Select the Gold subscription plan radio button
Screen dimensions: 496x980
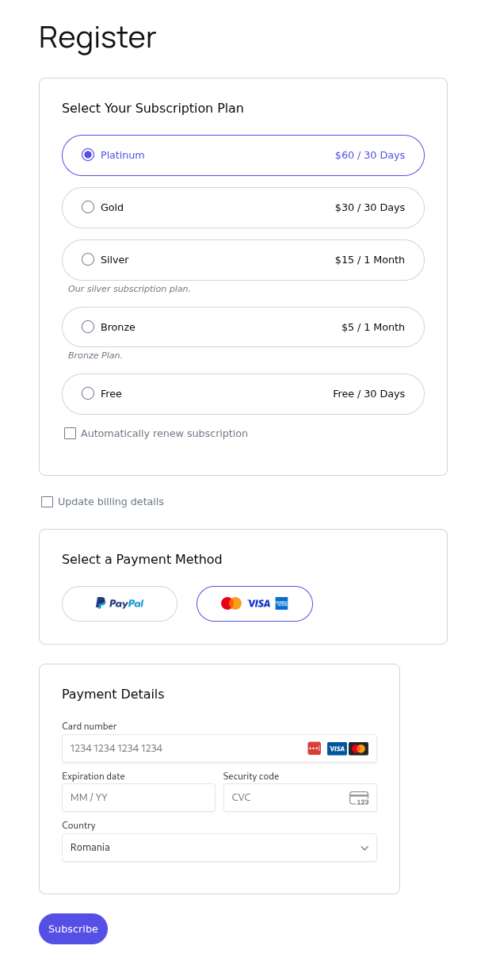pyautogui.click(x=88, y=207)
